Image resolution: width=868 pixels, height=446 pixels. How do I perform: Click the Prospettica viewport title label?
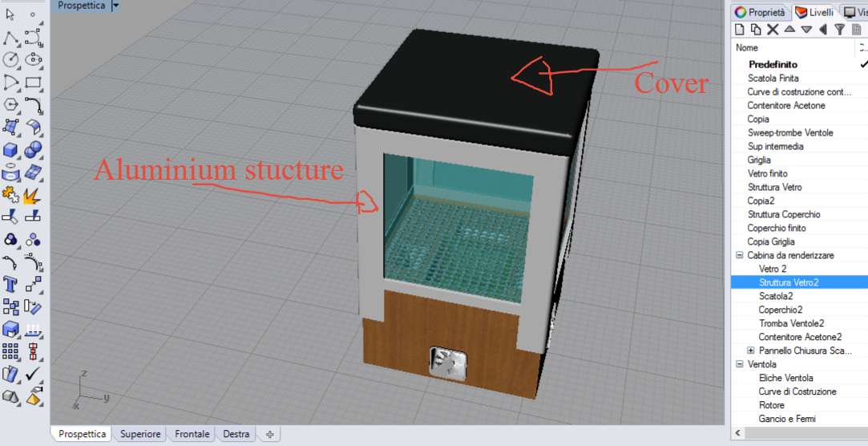click(82, 6)
